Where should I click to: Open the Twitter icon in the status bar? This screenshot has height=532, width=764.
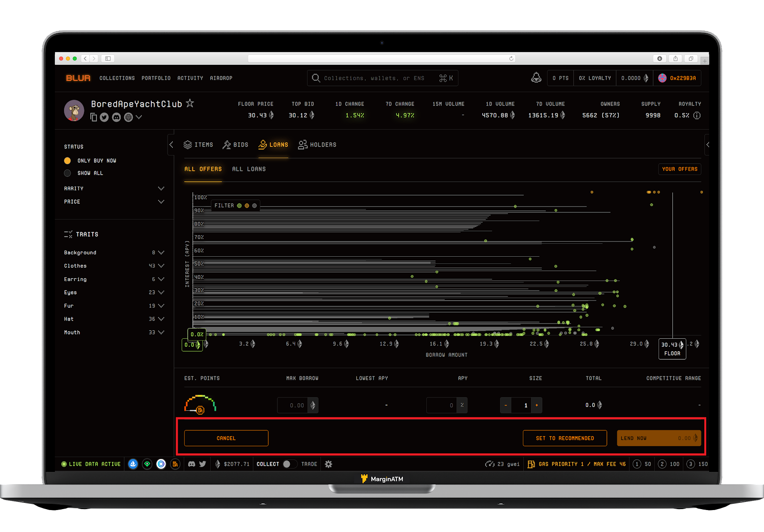point(202,464)
